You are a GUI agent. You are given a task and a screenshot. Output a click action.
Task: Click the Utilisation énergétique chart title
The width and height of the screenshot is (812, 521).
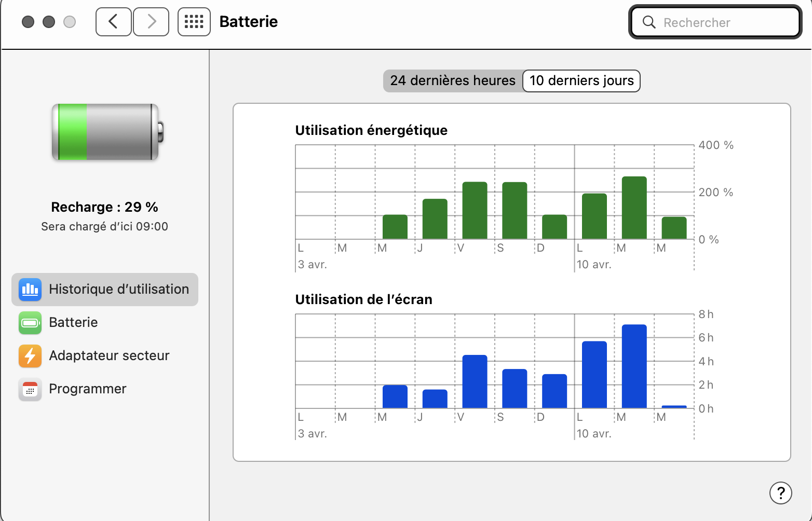point(371,130)
